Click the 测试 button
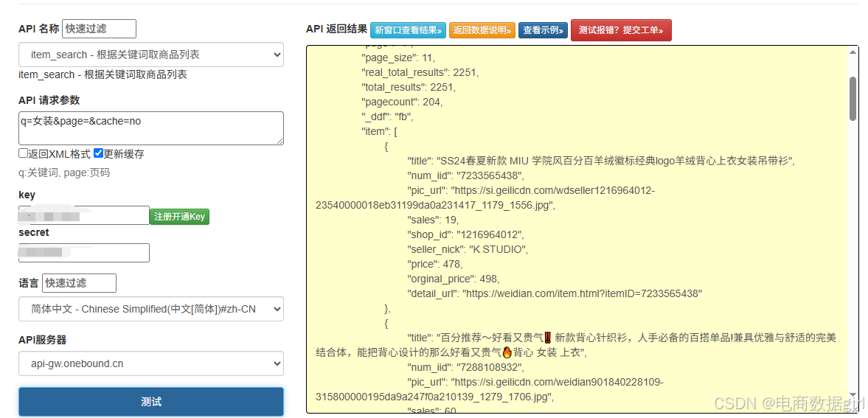The height and width of the screenshot is (418, 868). (151, 402)
